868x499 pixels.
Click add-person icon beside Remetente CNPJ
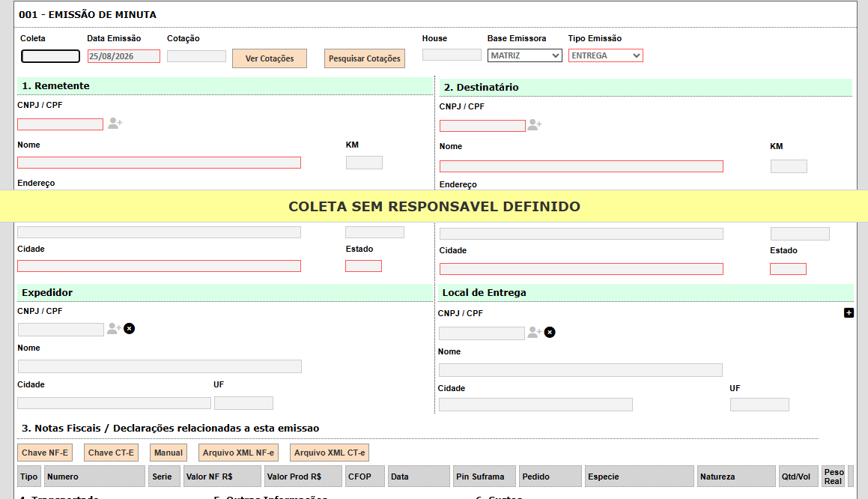click(115, 124)
